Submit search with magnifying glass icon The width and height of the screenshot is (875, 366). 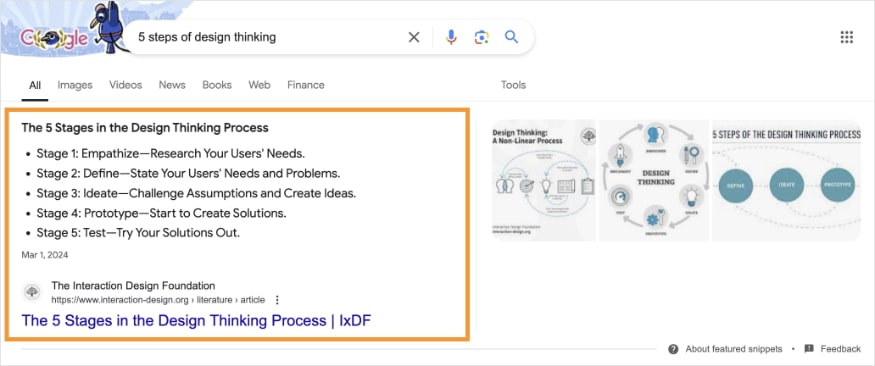(511, 37)
